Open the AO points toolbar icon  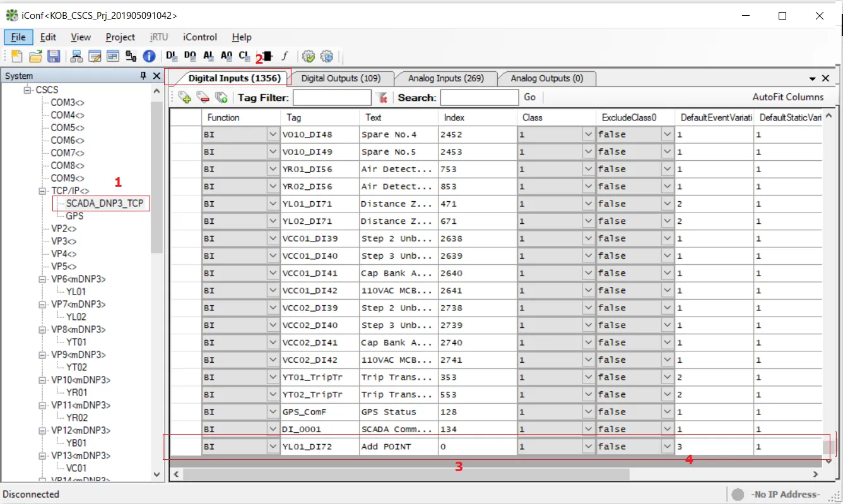tap(227, 56)
